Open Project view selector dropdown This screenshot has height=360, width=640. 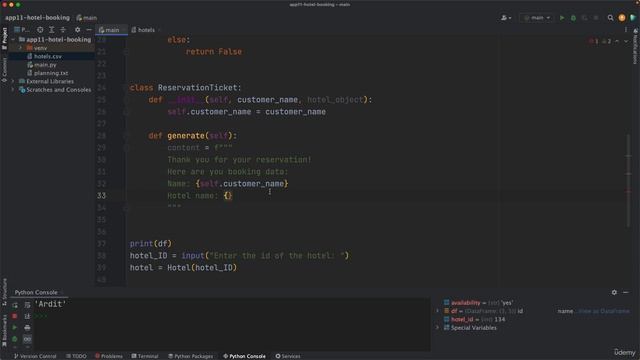click(22, 30)
